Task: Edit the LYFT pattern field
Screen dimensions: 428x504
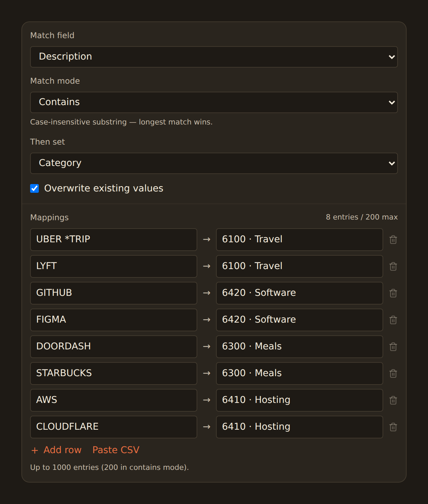Action: coord(114,266)
